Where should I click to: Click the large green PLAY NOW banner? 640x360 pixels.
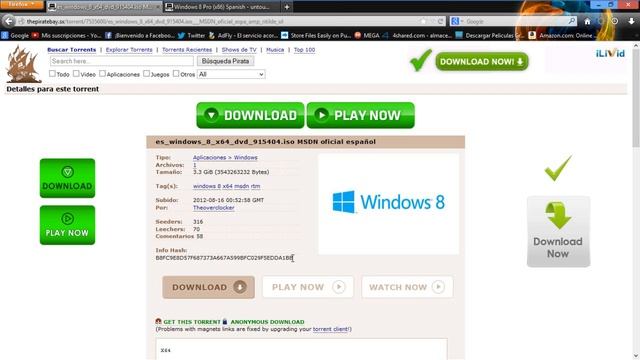(360, 115)
